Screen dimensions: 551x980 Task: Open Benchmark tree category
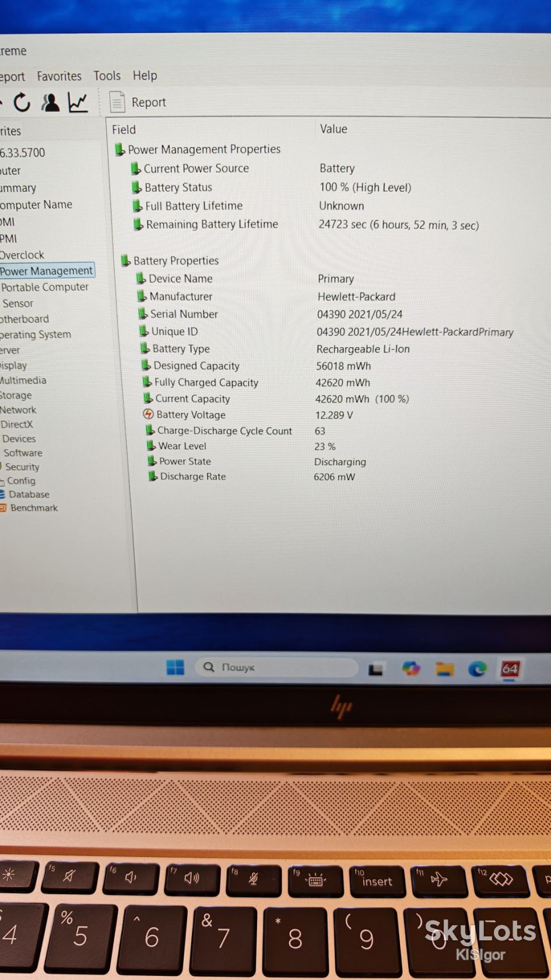[x=34, y=508]
